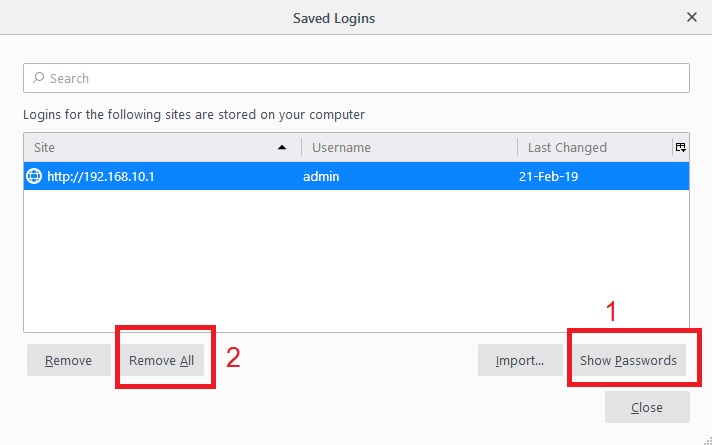The width and height of the screenshot is (712, 445).
Task: Open the Import... dialog
Action: (519, 361)
